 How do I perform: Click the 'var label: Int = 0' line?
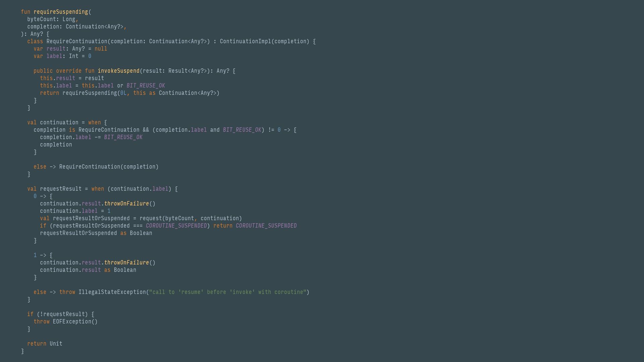coord(62,56)
